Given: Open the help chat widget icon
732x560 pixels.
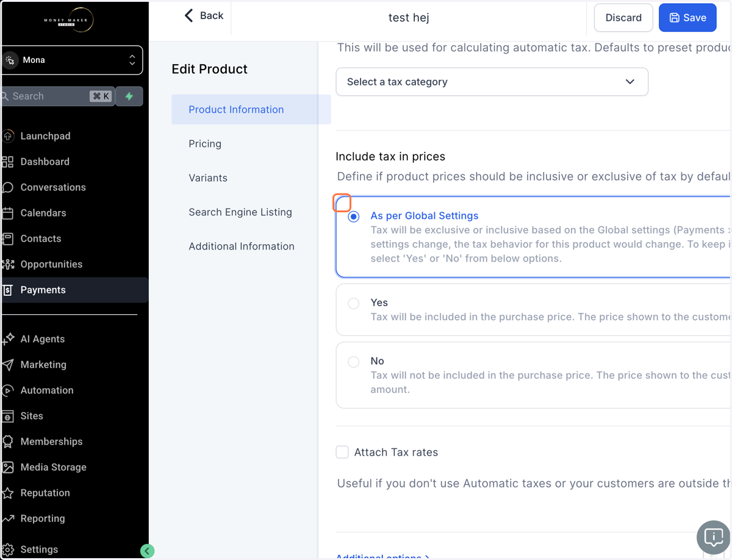Looking at the screenshot, I should (x=713, y=537).
